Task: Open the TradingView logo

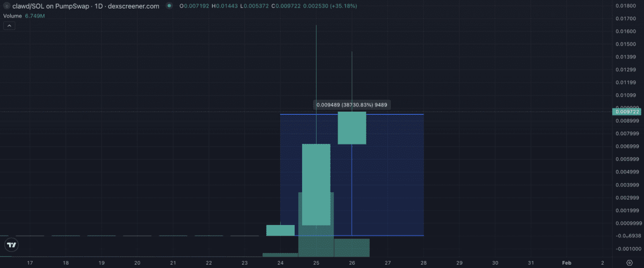Action: 10,245
